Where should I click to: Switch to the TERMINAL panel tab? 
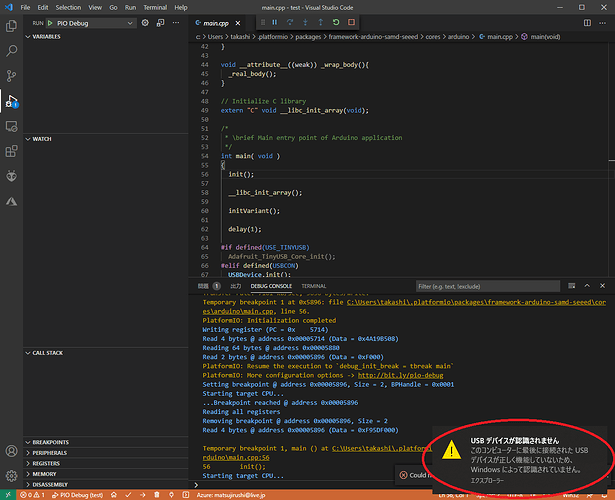[314, 286]
